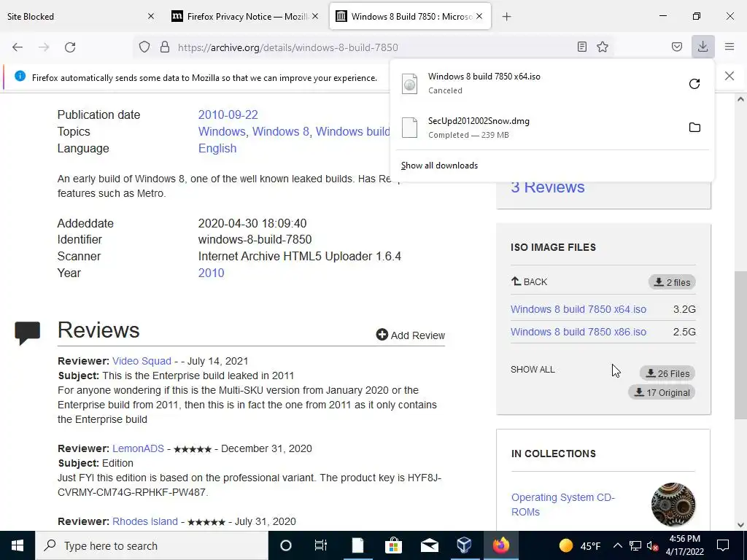Click the page vertical scrollbar thumb

coord(740,345)
